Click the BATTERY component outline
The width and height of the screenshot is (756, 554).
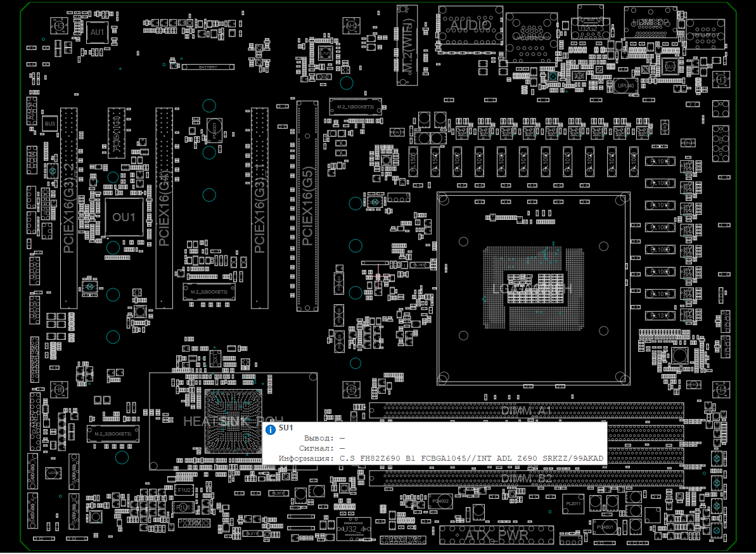(x=208, y=67)
